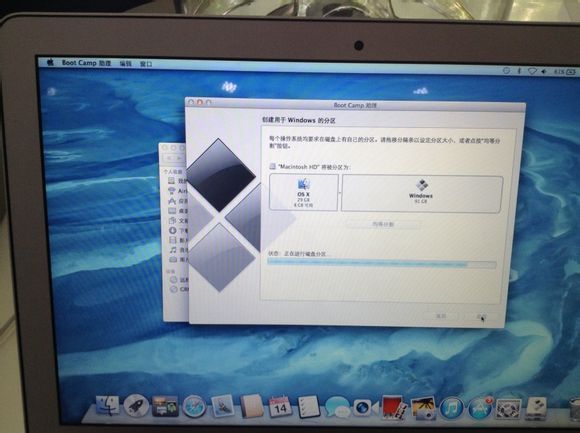Image resolution: width=580 pixels, height=433 pixels.
Task: Open the Boot Camp 助理 menu
Action: click(86, 63)
